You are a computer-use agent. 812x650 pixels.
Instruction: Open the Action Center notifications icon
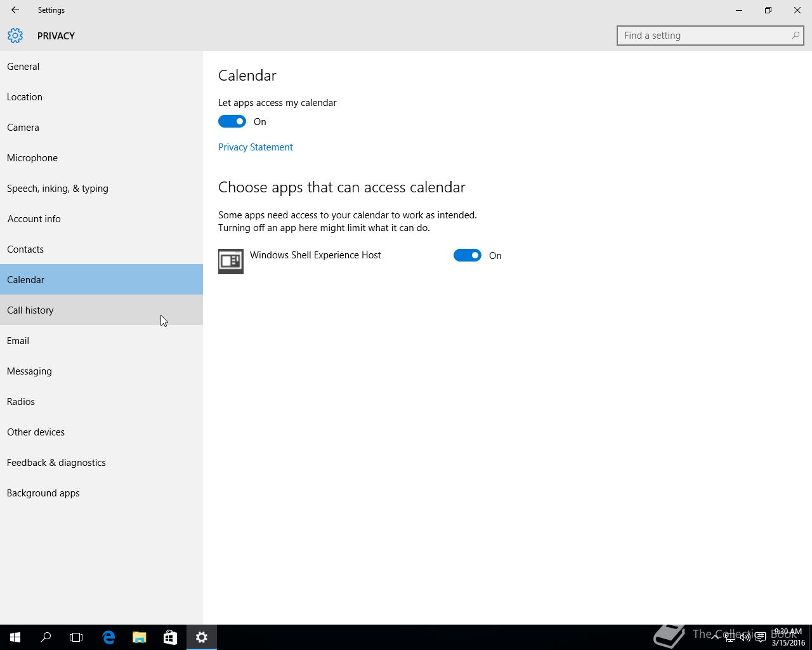pyautogui.click(x=760, y=637)
